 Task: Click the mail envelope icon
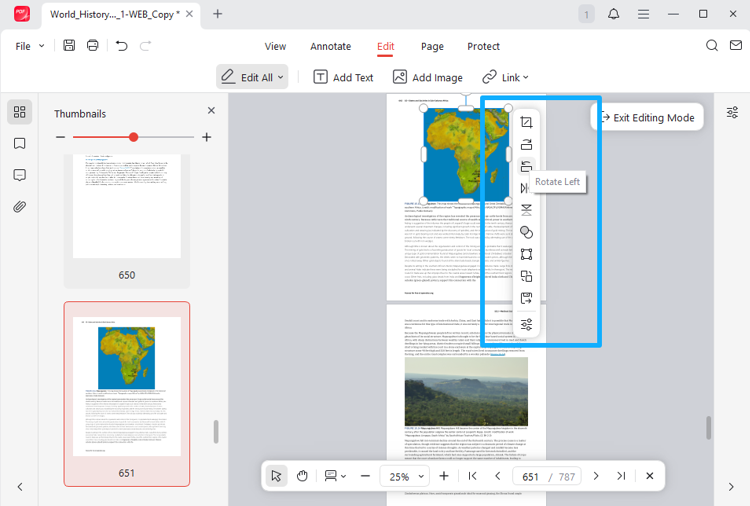tap(736, 45)
